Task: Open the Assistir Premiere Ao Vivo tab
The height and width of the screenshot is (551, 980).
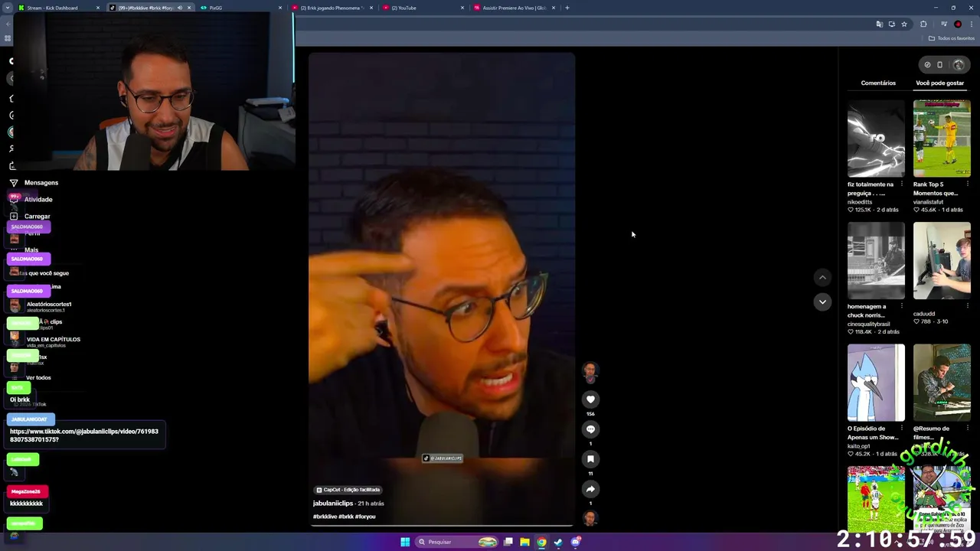Action: point(513,8)
